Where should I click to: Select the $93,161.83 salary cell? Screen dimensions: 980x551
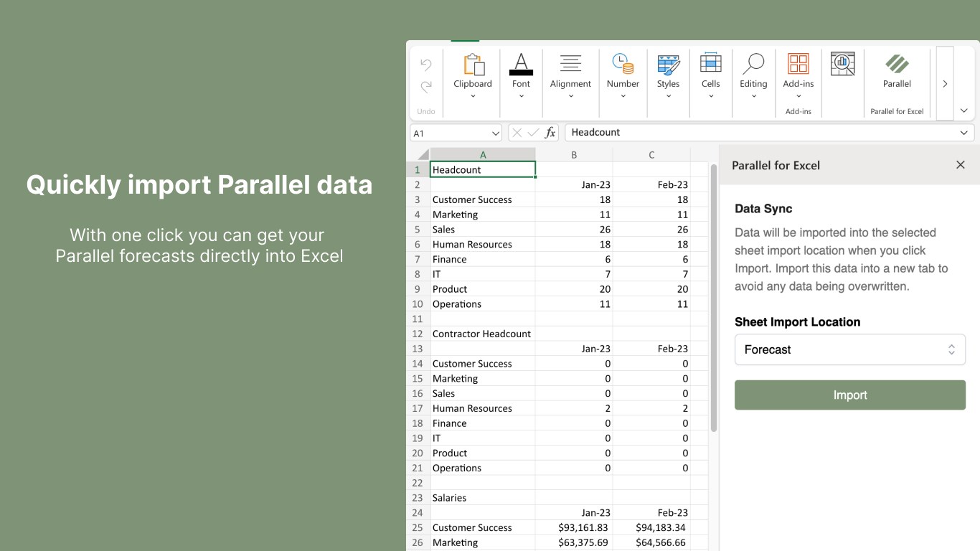(574, 527)
